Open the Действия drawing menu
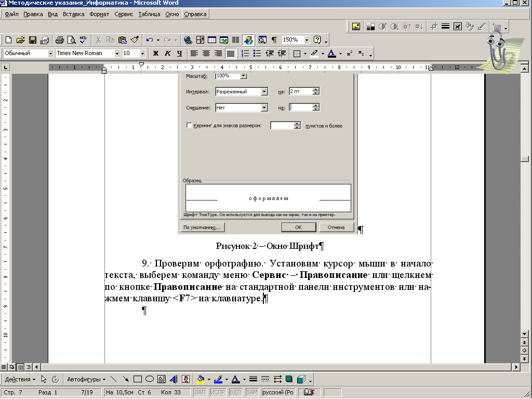Image resolution: width=532 pixels, height=399 pixels. pyautogui.click(x=20, y=379)
